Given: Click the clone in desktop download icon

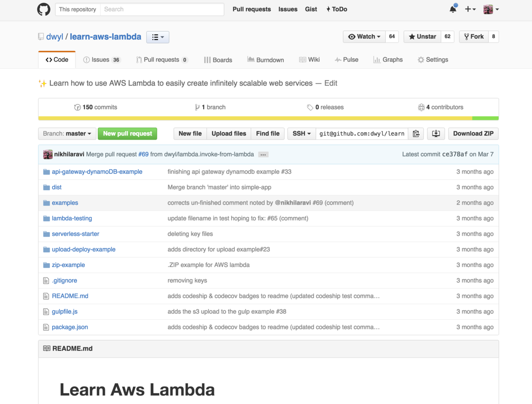Looking at the screenshot, I should pyautogui.click(x=436, y=134).
